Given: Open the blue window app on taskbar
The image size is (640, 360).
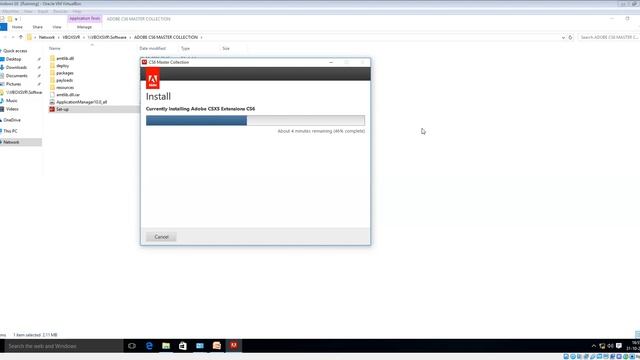Looking at the screenshot, I should (200, 346).
